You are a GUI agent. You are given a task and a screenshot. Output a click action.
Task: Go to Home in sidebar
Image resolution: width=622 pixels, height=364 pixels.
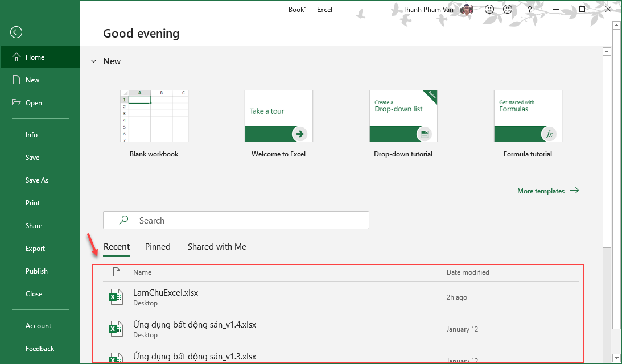click(40, 57)
